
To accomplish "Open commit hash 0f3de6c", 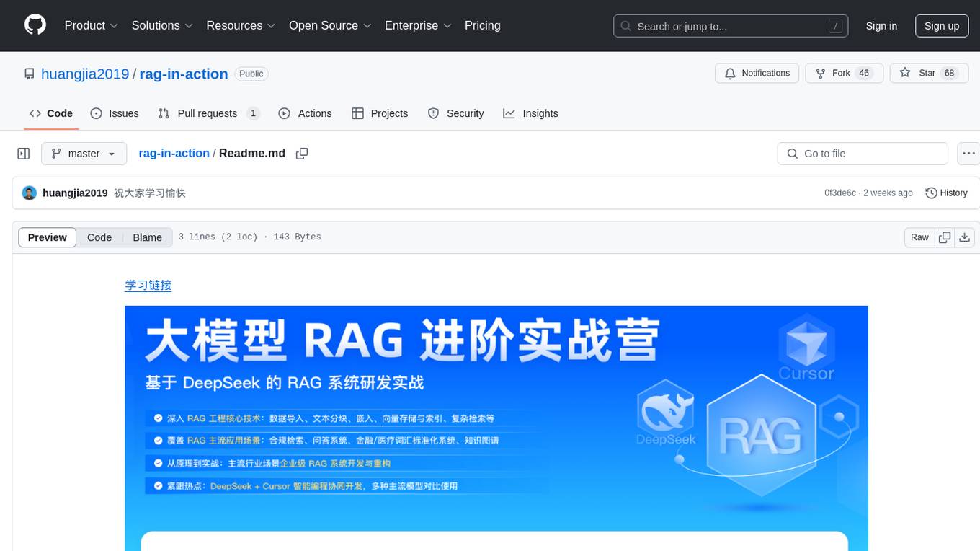I will tap(840, 193).
